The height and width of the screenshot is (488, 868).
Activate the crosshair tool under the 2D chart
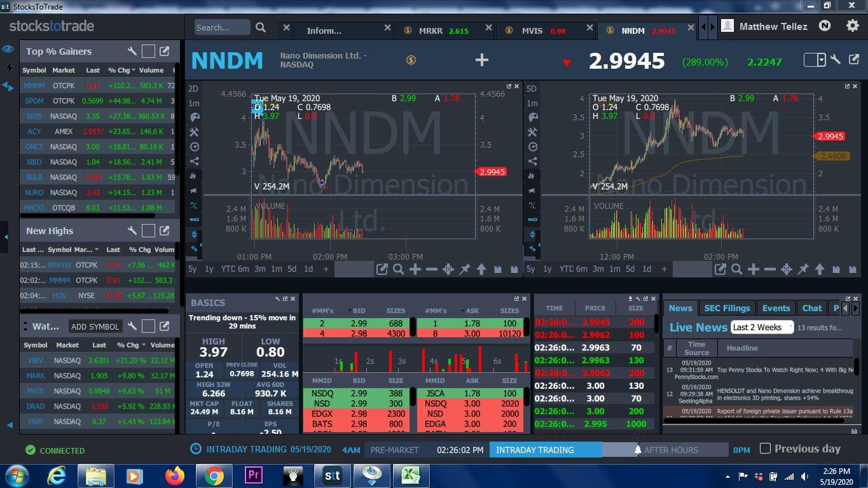(448, 269)
